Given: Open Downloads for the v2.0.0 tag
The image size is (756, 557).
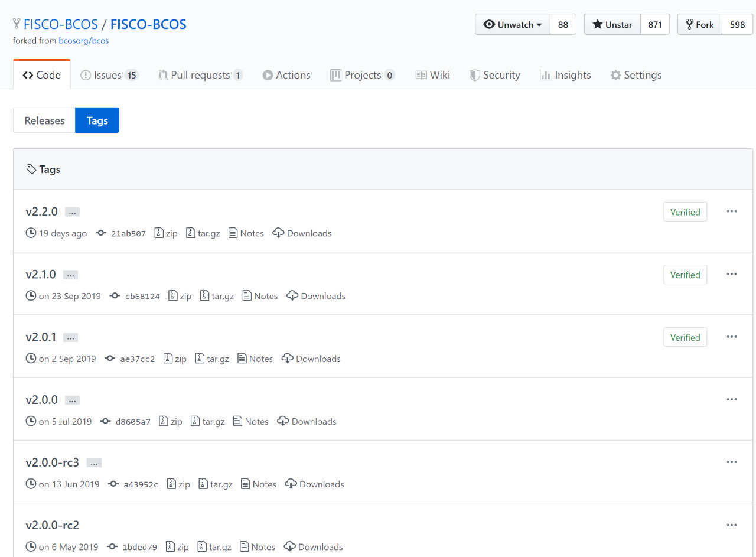Looking at the screenshot, I should tap(307, 421).
